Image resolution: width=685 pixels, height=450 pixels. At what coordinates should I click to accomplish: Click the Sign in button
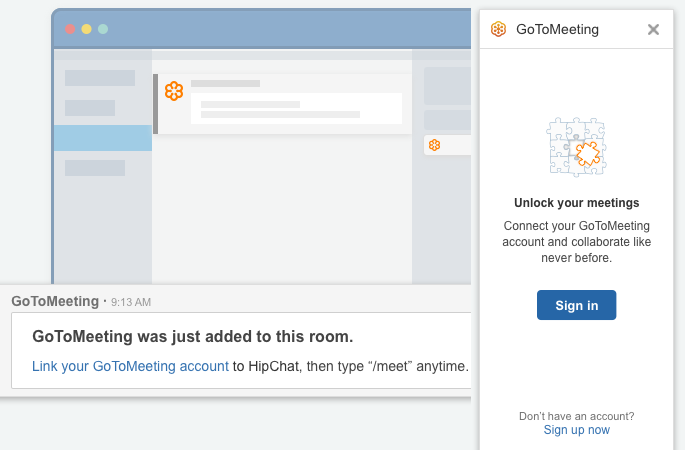click(576, 305)
